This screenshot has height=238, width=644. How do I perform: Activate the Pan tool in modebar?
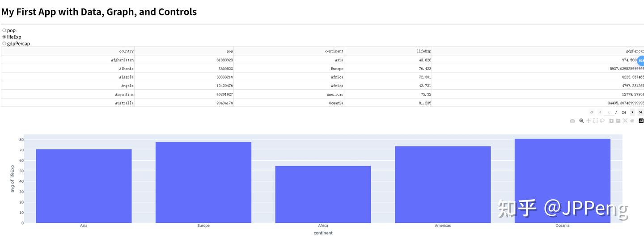click(x=589, y=121)
